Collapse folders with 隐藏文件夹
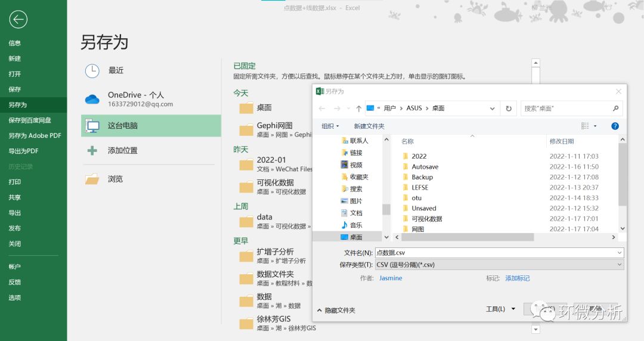 pos(336,310)
